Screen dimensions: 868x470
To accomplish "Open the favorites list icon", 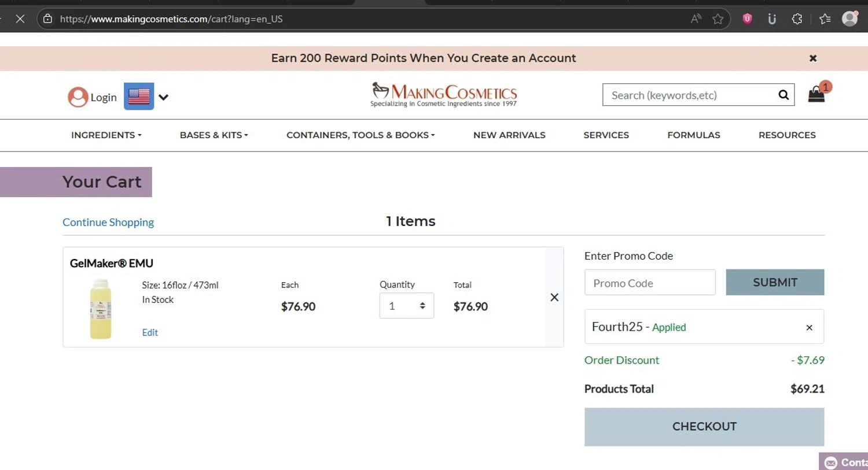I will (825, 19).
